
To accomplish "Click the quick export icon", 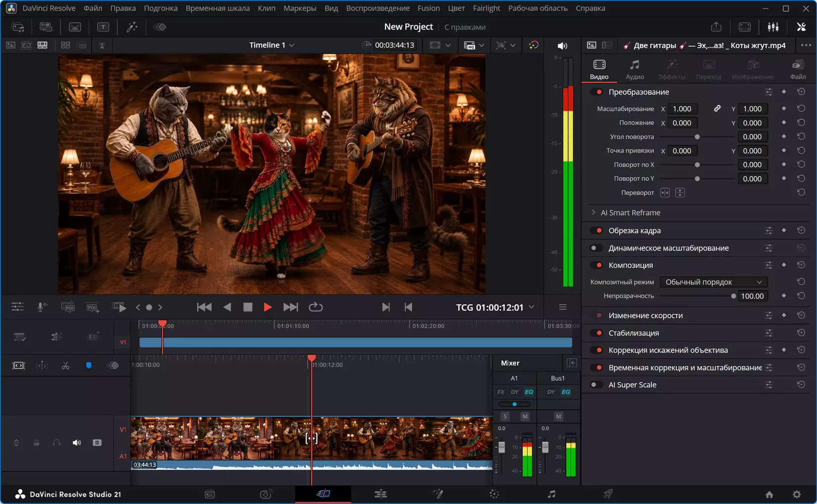I will (x=716, y=27).
